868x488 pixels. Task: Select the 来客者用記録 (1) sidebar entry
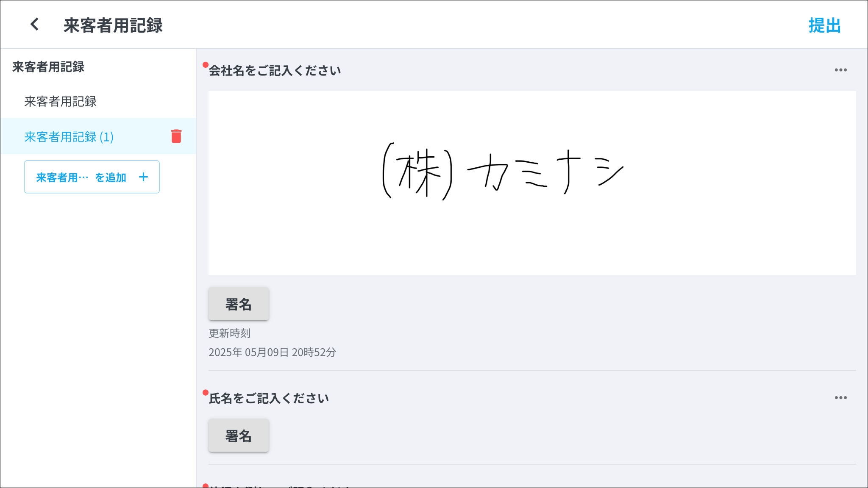click(x=69, y=137)
